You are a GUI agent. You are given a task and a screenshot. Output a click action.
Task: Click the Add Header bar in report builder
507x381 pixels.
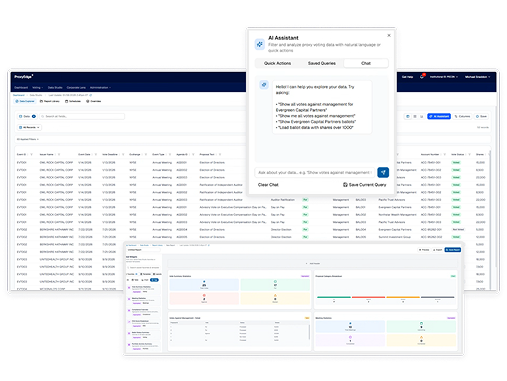[x=312, y=264]
